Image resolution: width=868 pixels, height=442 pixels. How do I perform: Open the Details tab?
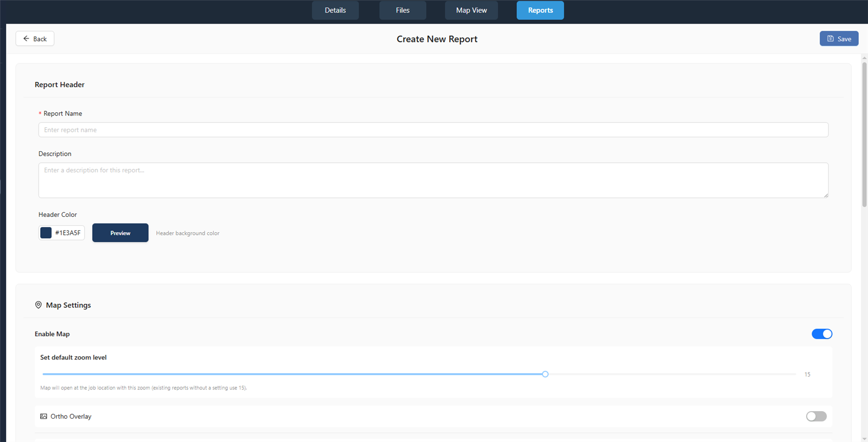pos(335,10)
